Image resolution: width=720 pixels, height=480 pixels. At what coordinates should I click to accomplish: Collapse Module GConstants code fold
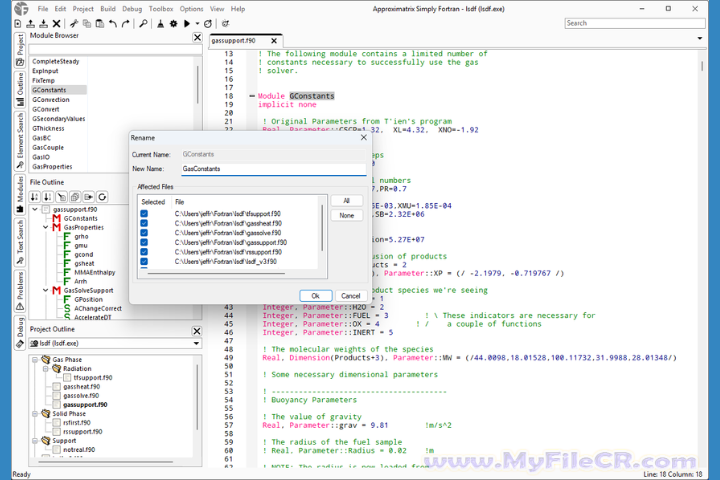pyautogui.click(x=252, y=96)
